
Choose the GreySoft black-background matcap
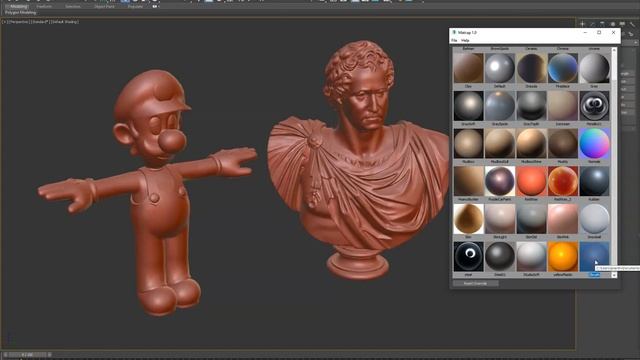tap(468, 106)
